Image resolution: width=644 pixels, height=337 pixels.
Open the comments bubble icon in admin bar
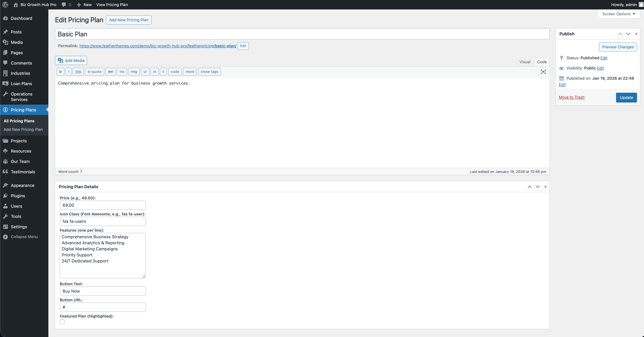[64, 5]
